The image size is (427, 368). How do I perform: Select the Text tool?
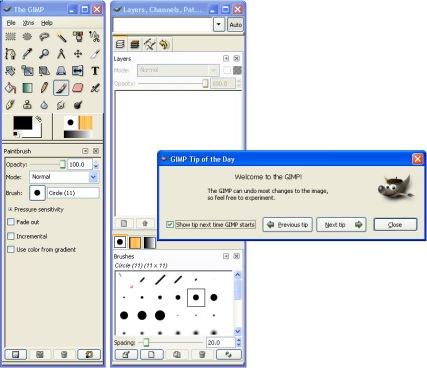(95, 71)
